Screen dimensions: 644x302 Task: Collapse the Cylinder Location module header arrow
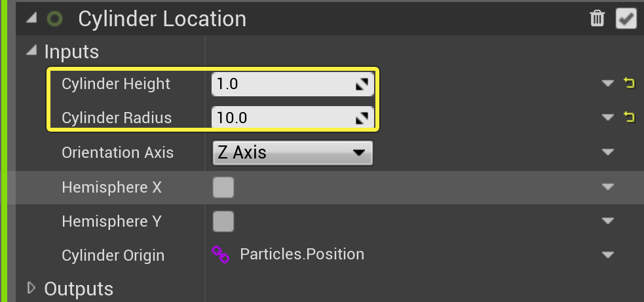coord(30,18)
